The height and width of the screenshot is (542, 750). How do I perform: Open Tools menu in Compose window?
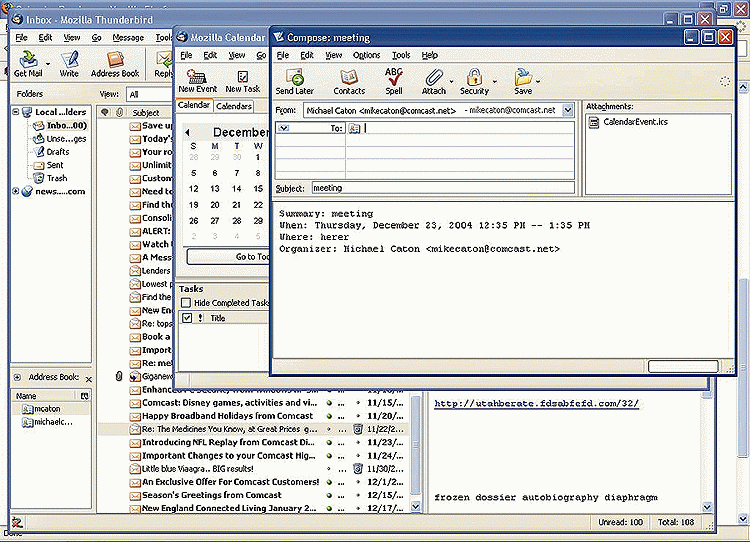[401, 55]
